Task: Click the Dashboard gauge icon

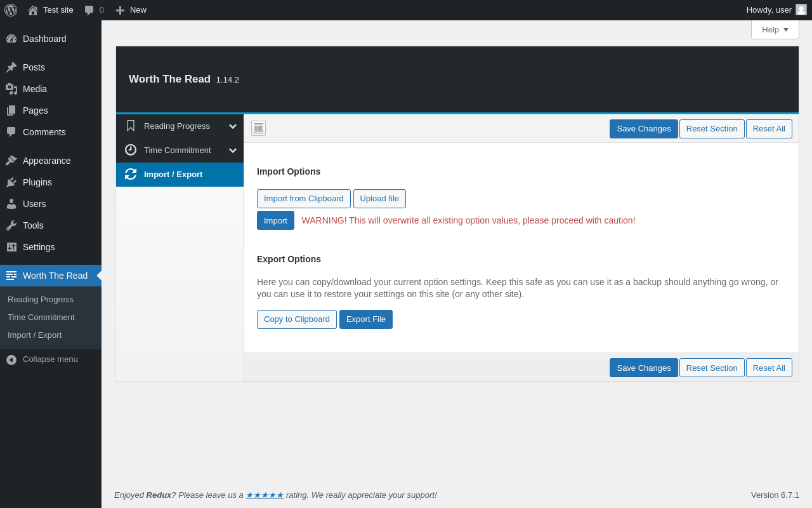Action: 11,39
